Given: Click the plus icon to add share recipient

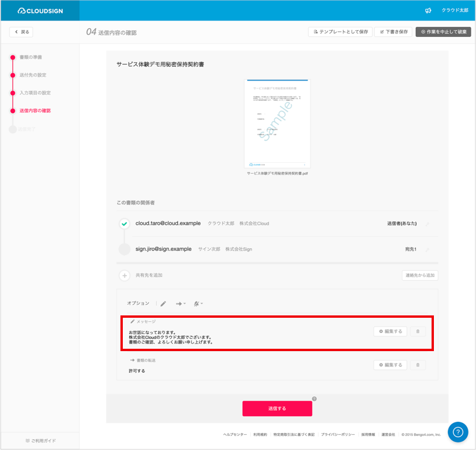Looking at the screenshot, I should tap(125, 276).
